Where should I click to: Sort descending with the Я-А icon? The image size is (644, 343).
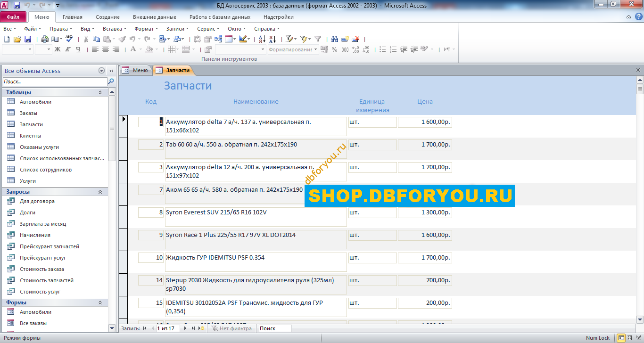(x=272, y=39)
